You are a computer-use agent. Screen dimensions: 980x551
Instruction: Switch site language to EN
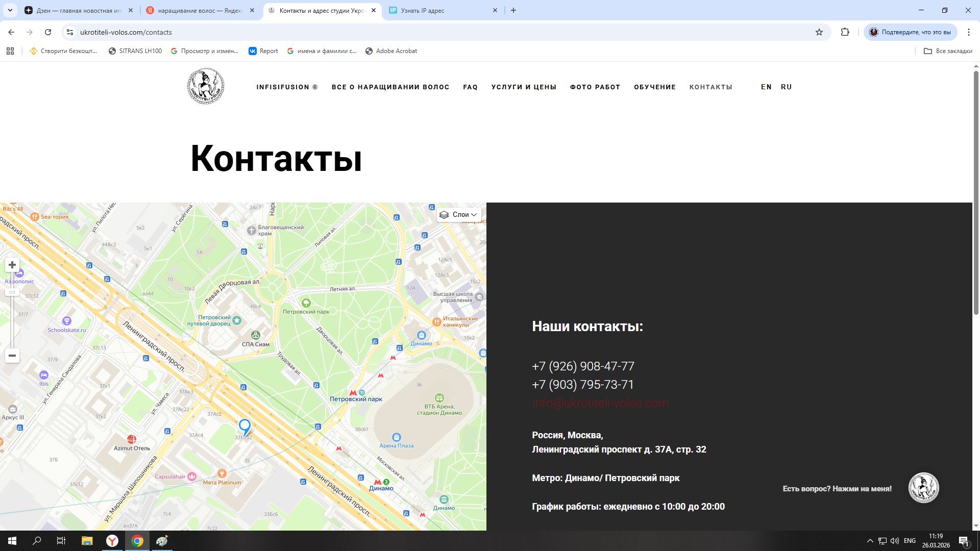pos(766,87)
